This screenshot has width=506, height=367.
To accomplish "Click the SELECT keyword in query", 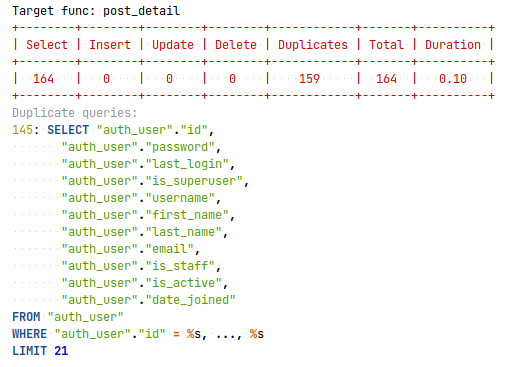I will pyautogui.click(x=68, y=130).
